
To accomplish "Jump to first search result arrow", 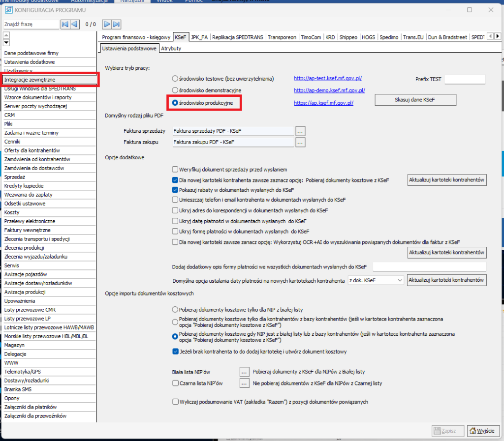I will pyautogui.click(x=65, y=24).
